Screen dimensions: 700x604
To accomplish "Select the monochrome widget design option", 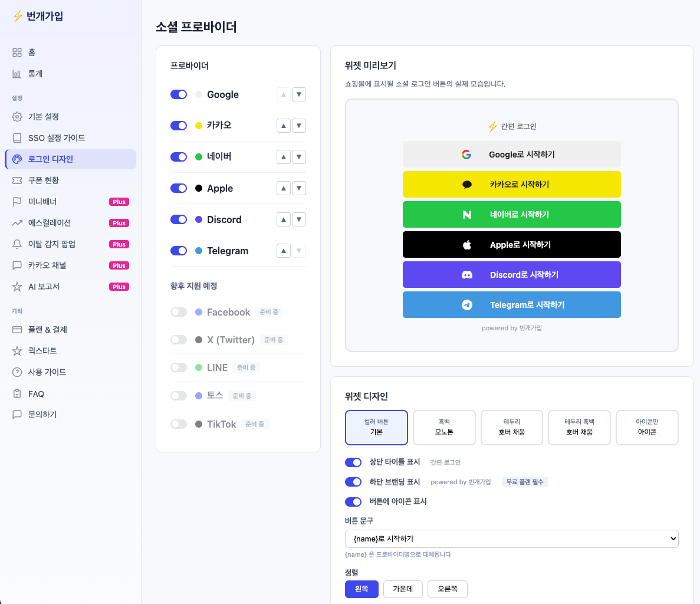I will tap(444, 427).
